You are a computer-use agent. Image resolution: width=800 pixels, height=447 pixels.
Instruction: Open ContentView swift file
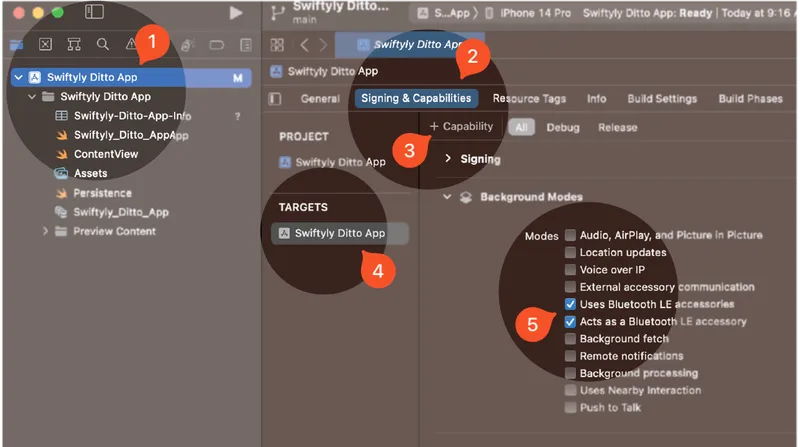[x=96, y=154]
